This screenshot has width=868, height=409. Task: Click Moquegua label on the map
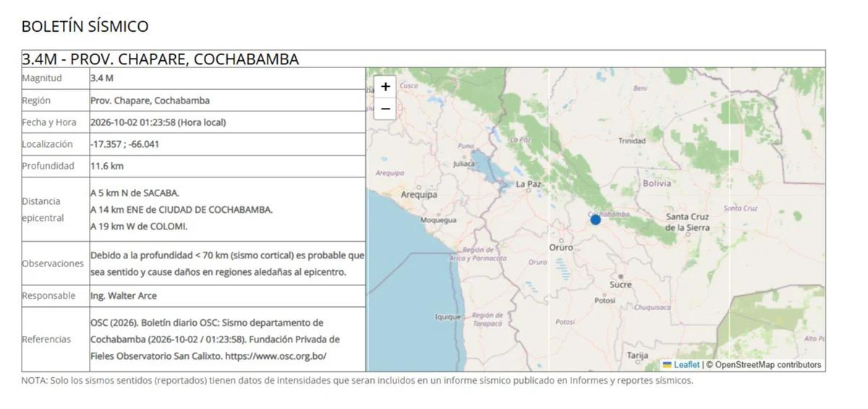click(438, 220)
